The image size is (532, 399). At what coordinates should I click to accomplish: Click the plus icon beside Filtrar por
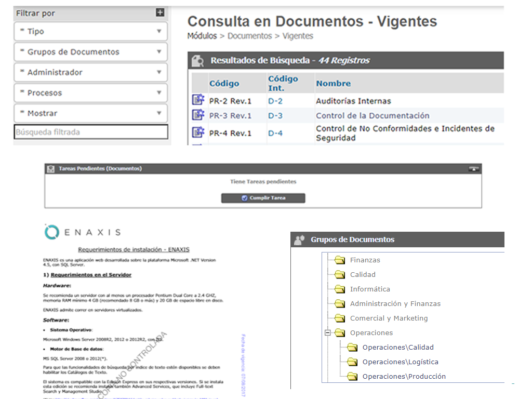click(160, 12)
